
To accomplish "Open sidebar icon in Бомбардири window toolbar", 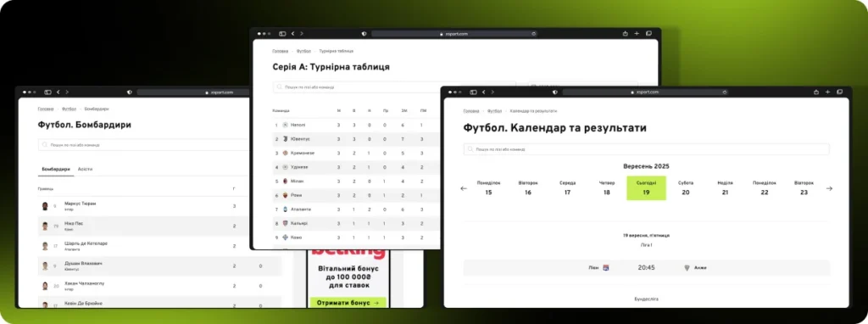I will coord(47,92).
